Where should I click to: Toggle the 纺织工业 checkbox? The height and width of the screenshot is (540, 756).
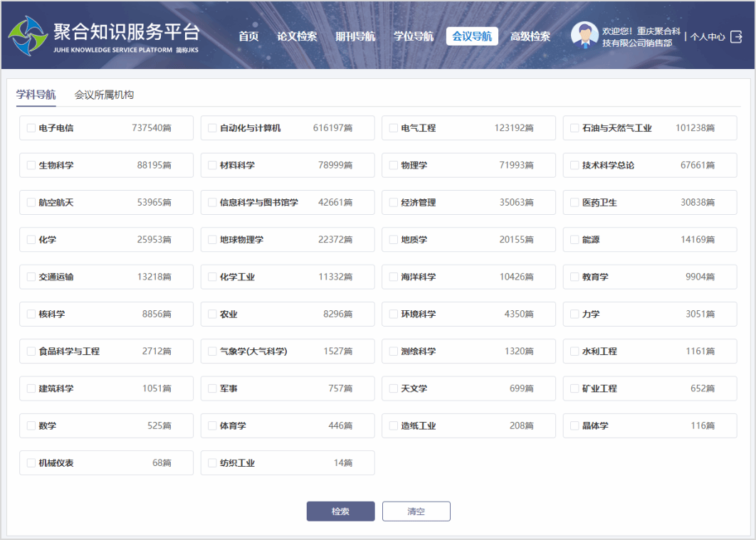click(x=212, y=463)
